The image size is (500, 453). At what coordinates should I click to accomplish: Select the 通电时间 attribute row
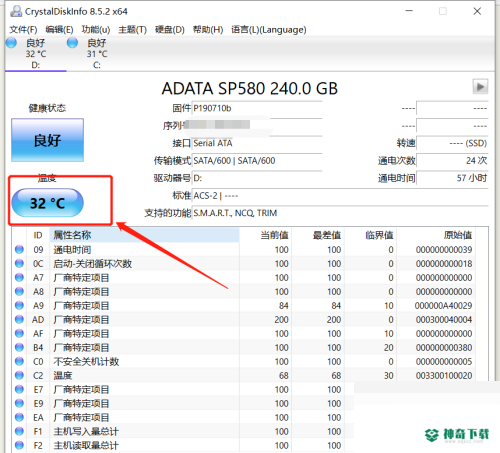tap(245, 250)
